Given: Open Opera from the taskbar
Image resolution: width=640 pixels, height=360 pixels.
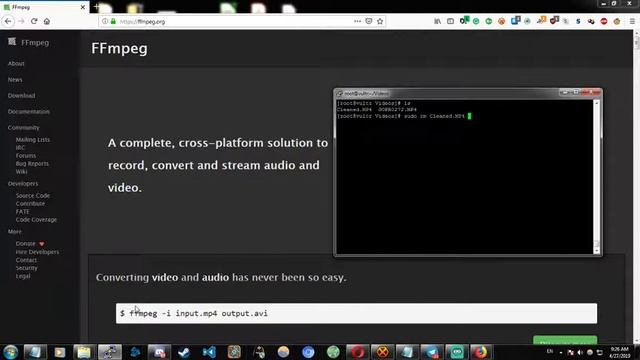Looking at the screenshot, I should click(x=358, y=352).
